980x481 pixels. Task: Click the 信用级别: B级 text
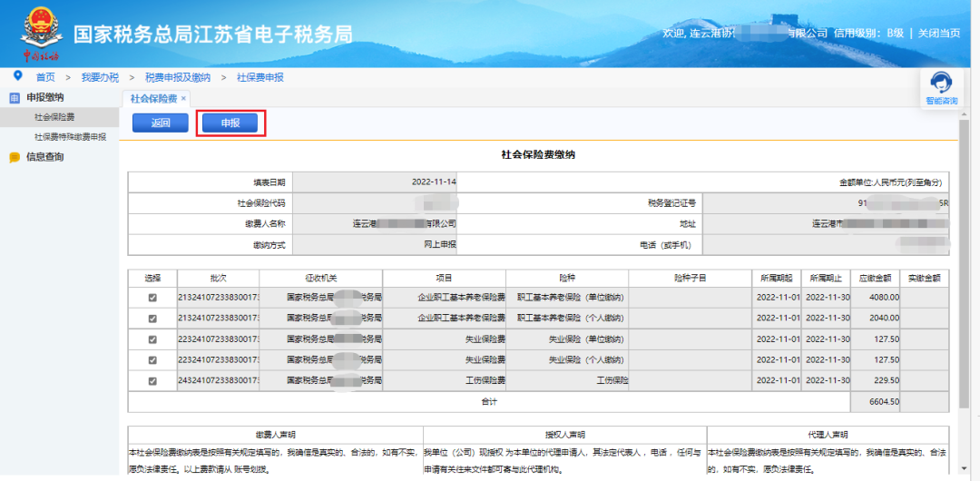click(x=868, y=34)
